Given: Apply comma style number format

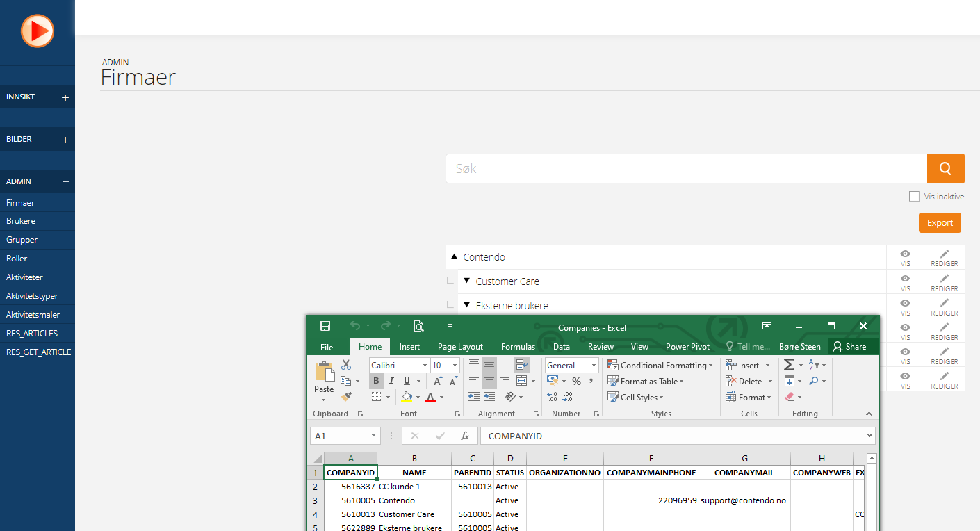Looking at the screenshot, I should (591, 381).
